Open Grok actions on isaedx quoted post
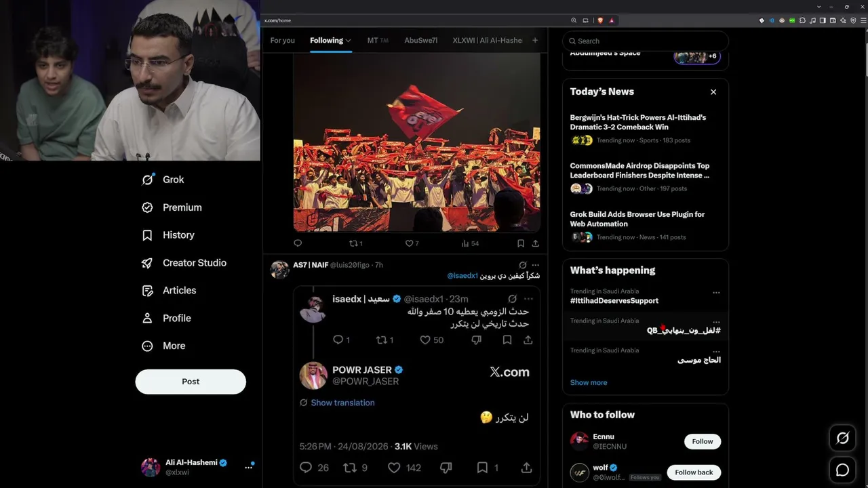868x488 pixels. [x=513, y=299]
